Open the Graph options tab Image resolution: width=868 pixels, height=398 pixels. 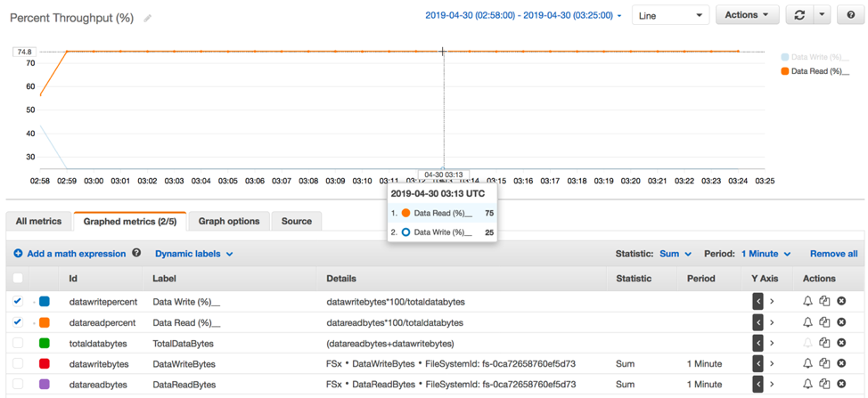[x=229, y=221]
